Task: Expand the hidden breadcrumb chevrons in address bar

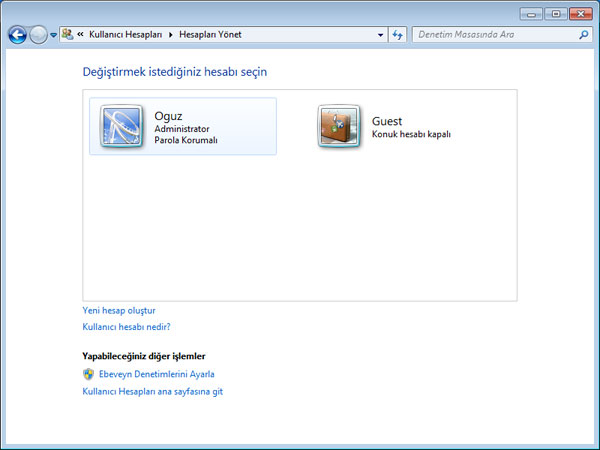Action: pos(80,34)
